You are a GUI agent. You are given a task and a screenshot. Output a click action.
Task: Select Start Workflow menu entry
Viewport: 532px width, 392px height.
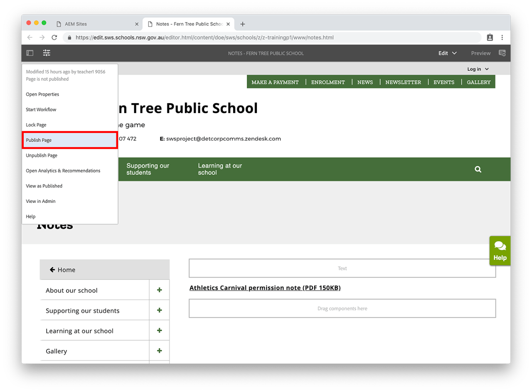click(70, 110)
